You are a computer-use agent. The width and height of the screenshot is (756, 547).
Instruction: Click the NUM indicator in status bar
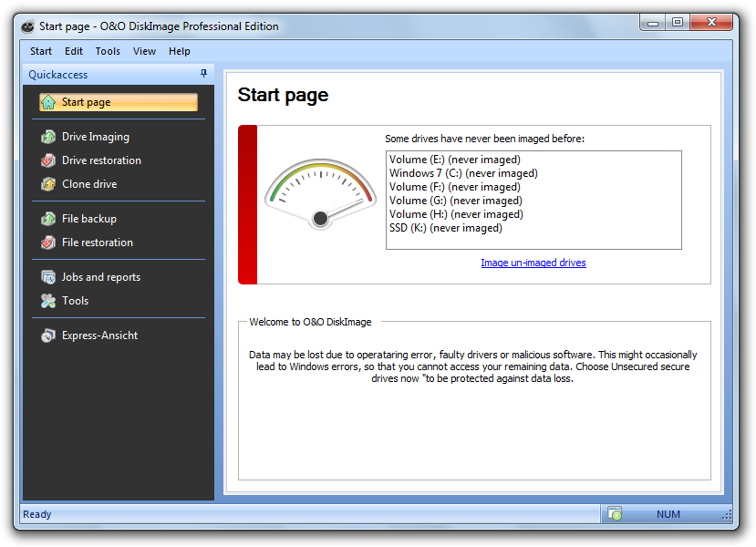click(668, 514)
